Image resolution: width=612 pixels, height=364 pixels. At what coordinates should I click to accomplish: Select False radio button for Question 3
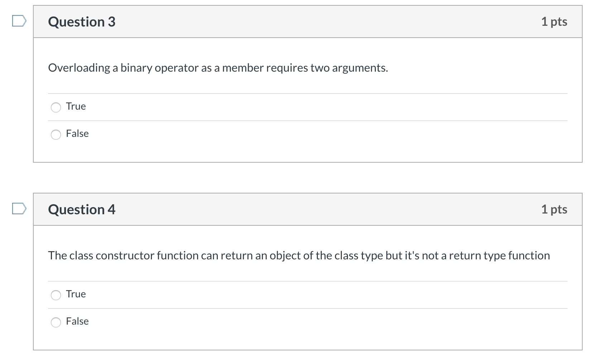click(56, 134)
